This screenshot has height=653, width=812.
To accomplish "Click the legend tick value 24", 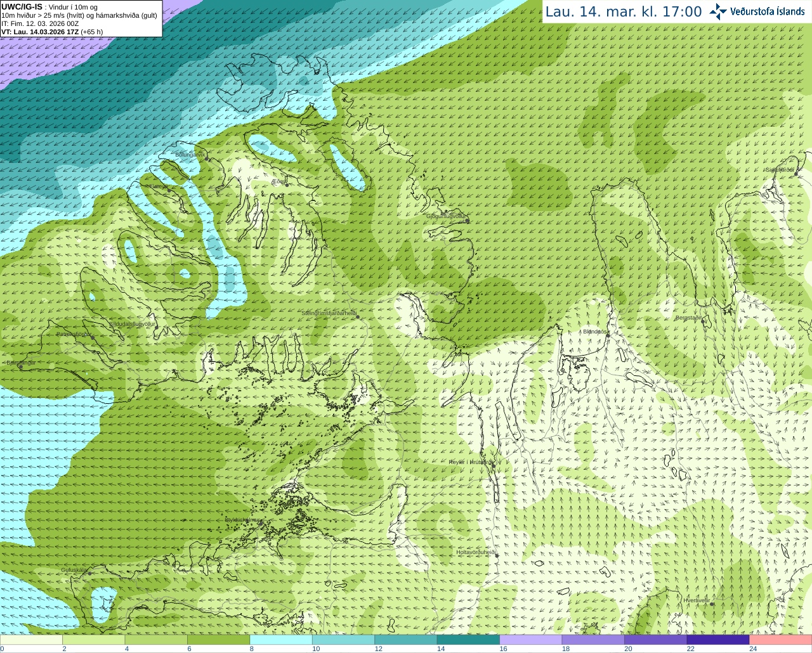I will pyautogui.click(x=752, y=649).
